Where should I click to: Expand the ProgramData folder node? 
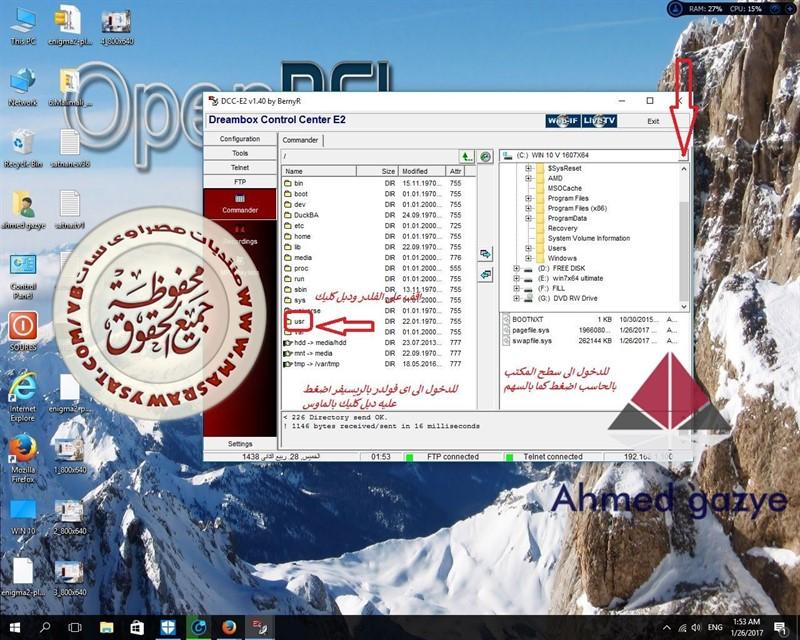528,218
